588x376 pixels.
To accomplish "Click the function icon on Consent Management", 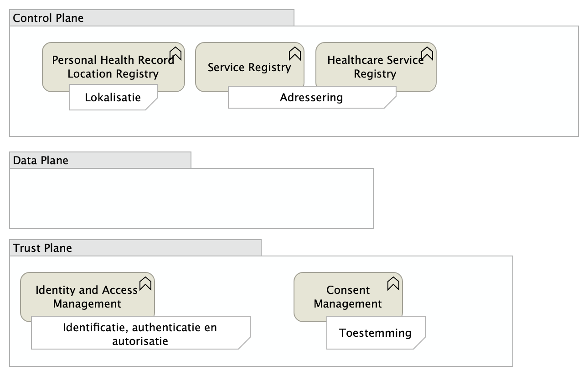I will (x=393, y=283).
